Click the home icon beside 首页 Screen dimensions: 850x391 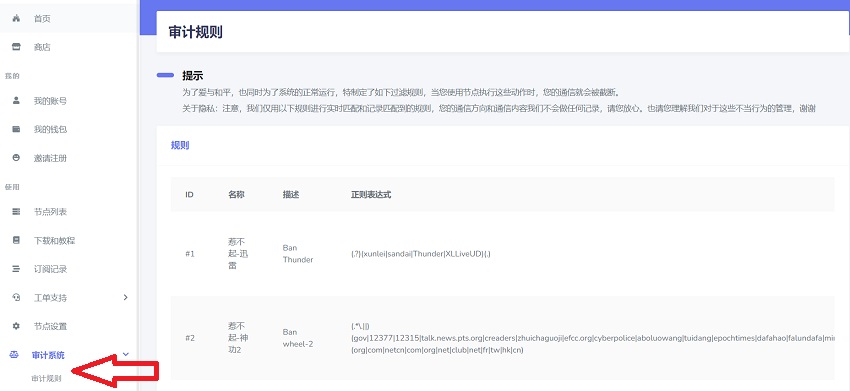16,18
